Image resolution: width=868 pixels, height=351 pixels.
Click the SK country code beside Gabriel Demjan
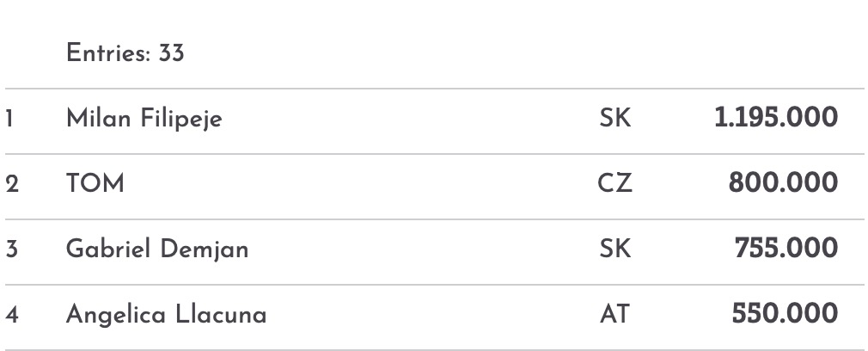click(x=614, y=249)
